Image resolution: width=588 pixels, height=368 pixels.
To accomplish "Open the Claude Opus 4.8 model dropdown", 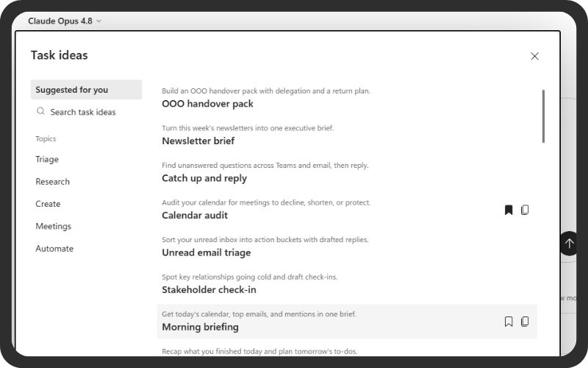I will tap(65, 21).
